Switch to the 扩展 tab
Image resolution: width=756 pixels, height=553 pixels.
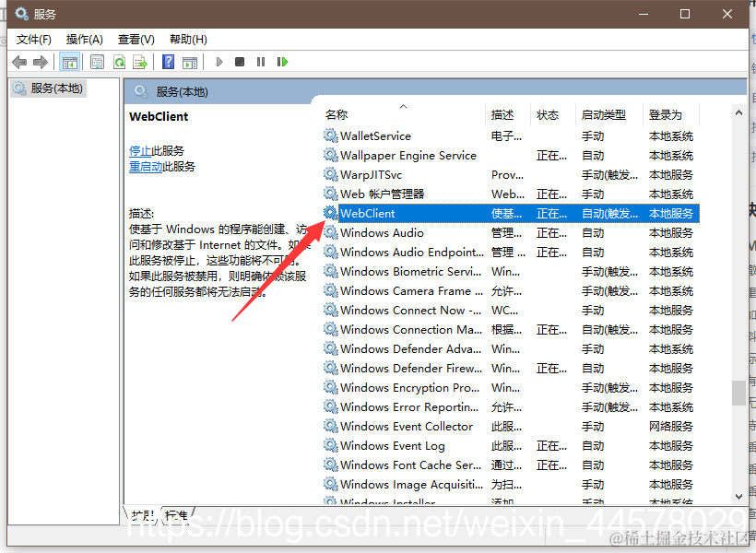pyautogui.click(x=143, y=515)
